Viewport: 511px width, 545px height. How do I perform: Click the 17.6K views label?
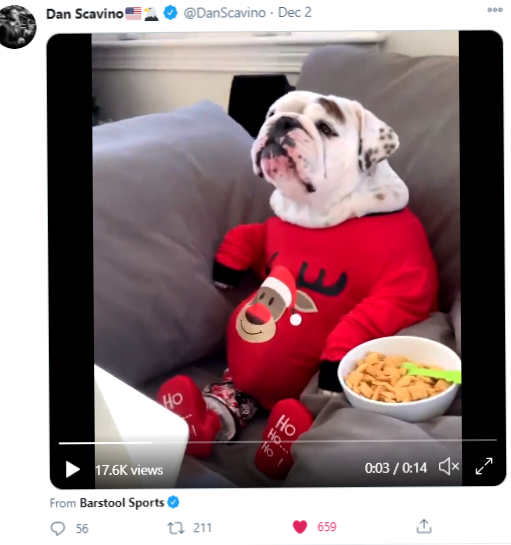(129, 470)
